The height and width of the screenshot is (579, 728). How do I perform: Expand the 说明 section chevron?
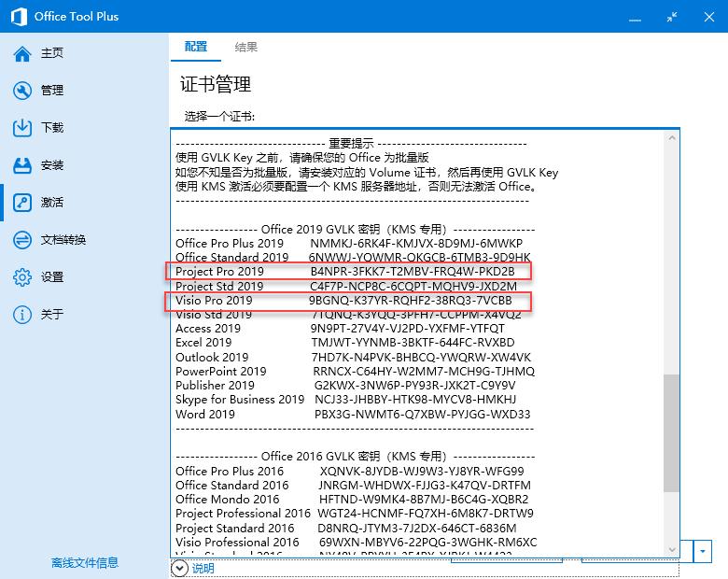pyautogui.click(x=179, y=569)
